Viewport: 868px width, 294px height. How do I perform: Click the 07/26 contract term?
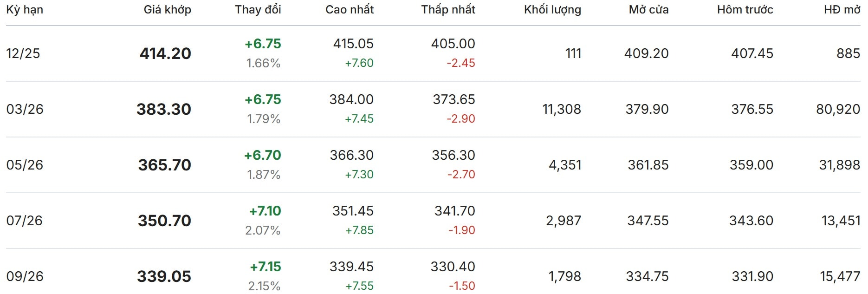click(24, 221)
